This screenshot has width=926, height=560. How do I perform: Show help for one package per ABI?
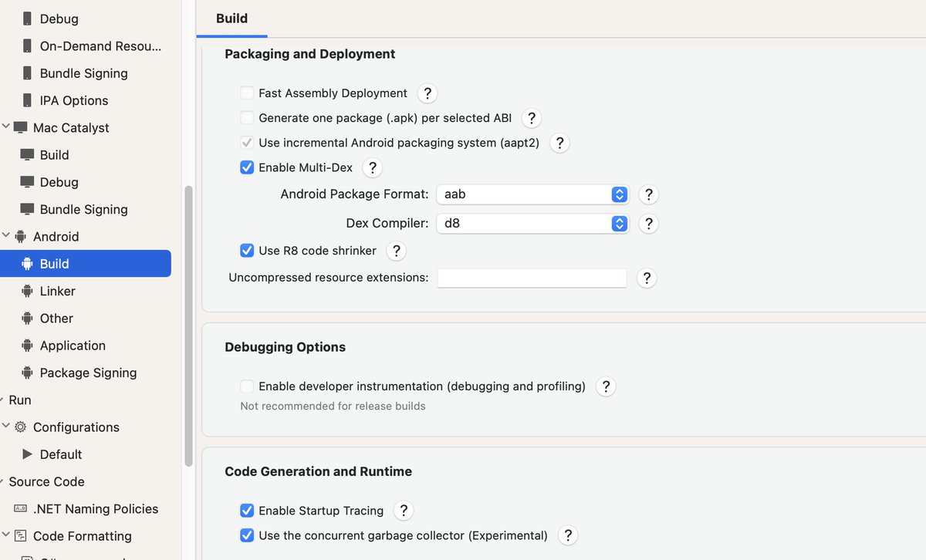(532, 118)
